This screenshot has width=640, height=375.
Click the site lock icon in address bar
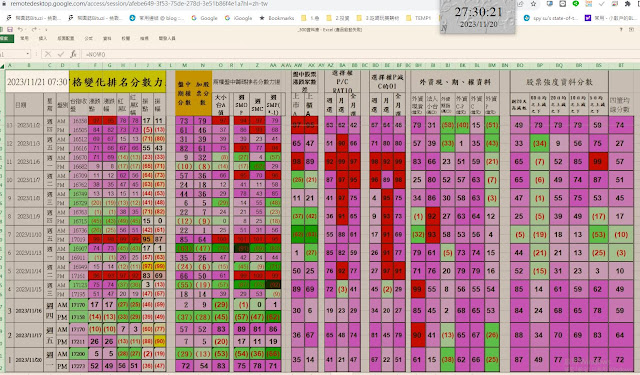(x=4, y=4)
